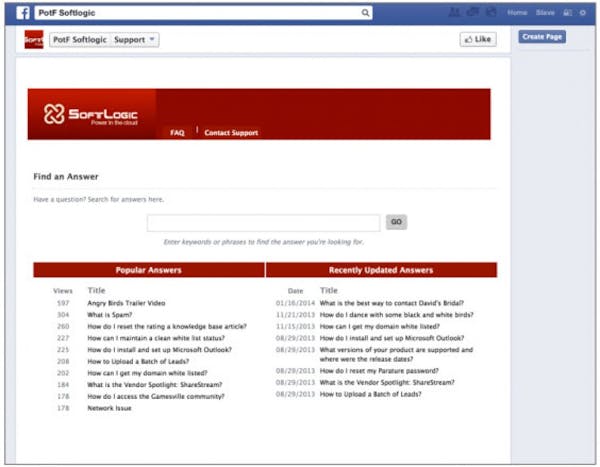Go to Home in top bar

[517, 13]
